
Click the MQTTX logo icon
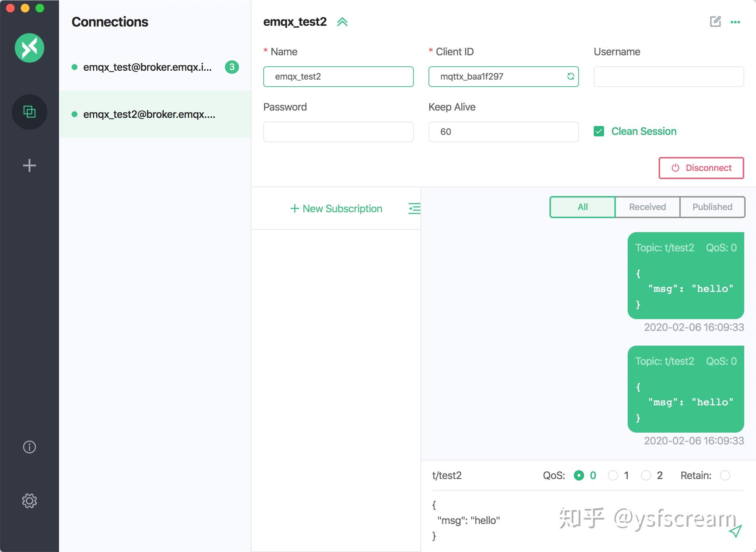[x=30, y=48]
